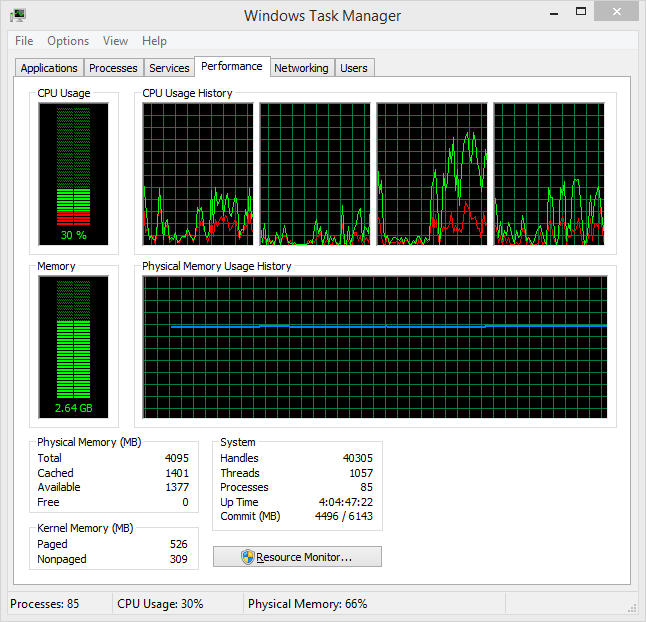646x622 pixels.
Task: Maximize the Task Manager window
Action: [581, 12]
